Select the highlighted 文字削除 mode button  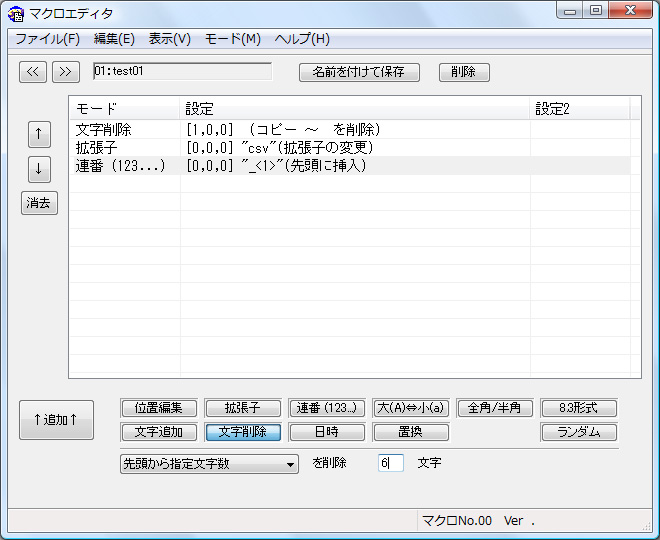point(243,432)
